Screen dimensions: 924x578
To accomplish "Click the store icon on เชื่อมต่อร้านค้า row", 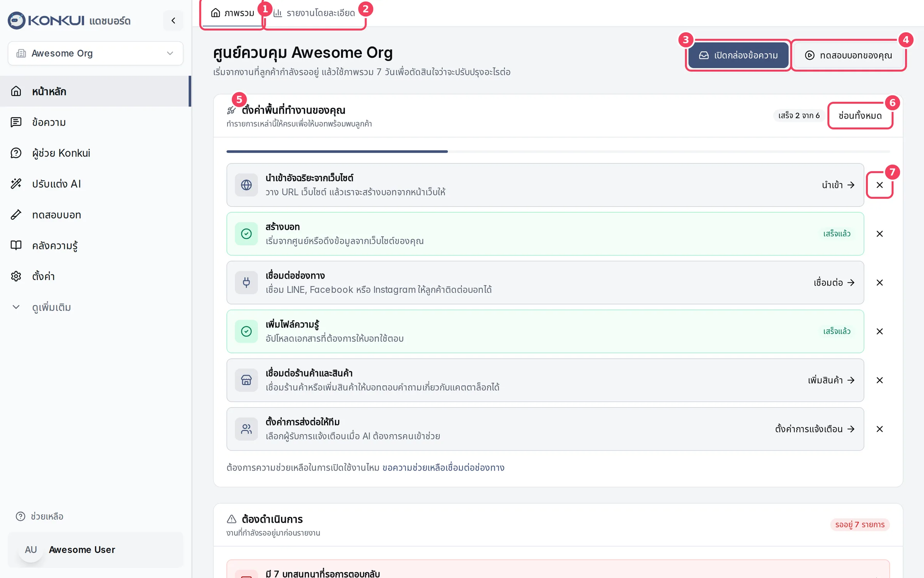I will coord(246,380).
